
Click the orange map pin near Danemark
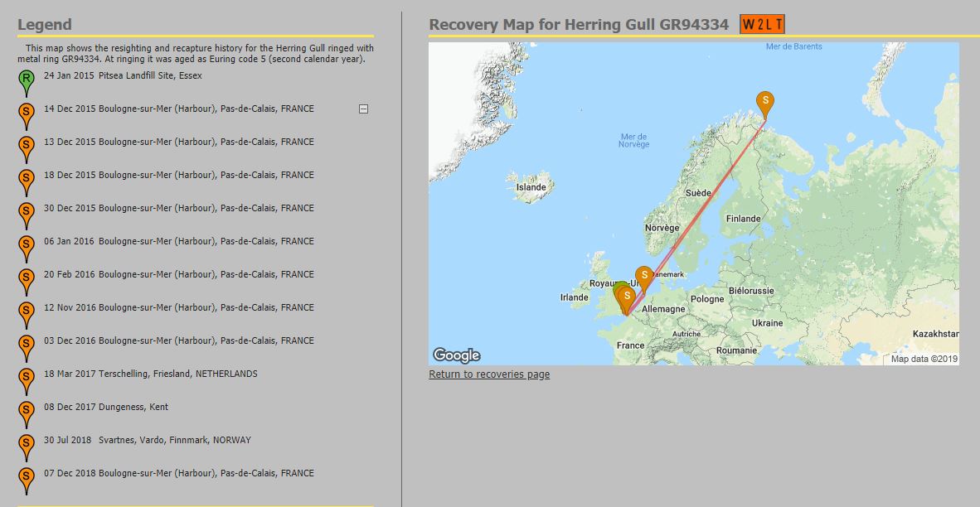644,276
